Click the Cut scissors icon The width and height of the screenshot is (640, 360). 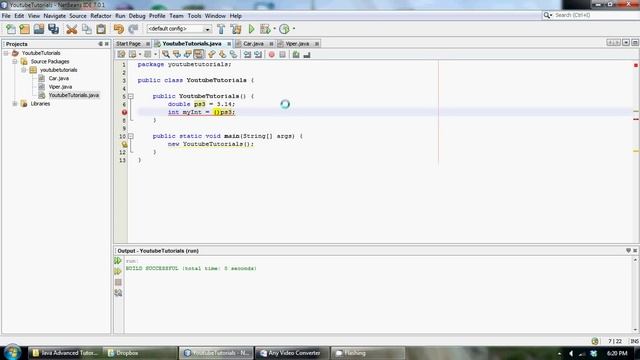point(72,29)
